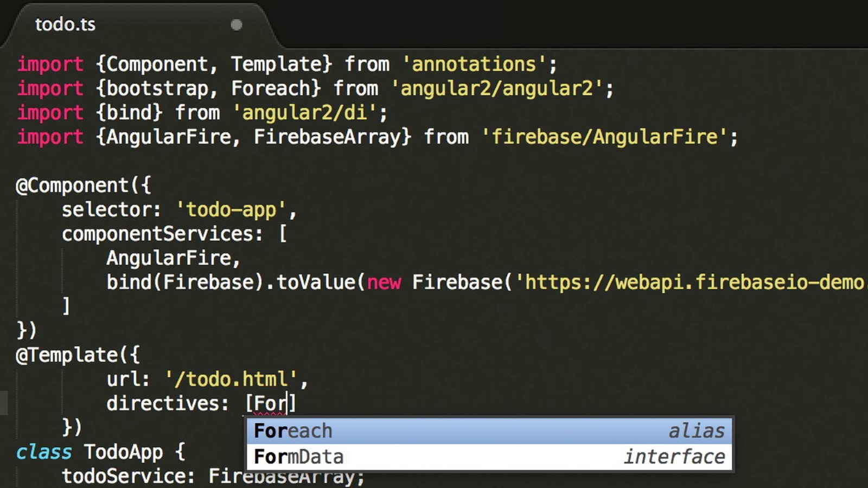The image size is (868, 488).
Task: Click the unsaved-changes dot on todo.ts tab
Action: point(236,25)
